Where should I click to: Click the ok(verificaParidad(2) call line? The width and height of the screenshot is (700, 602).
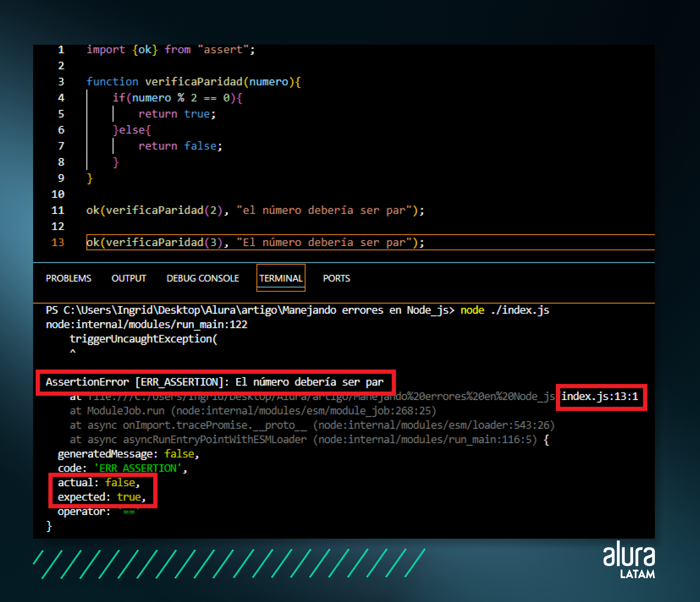coord(255,210)
